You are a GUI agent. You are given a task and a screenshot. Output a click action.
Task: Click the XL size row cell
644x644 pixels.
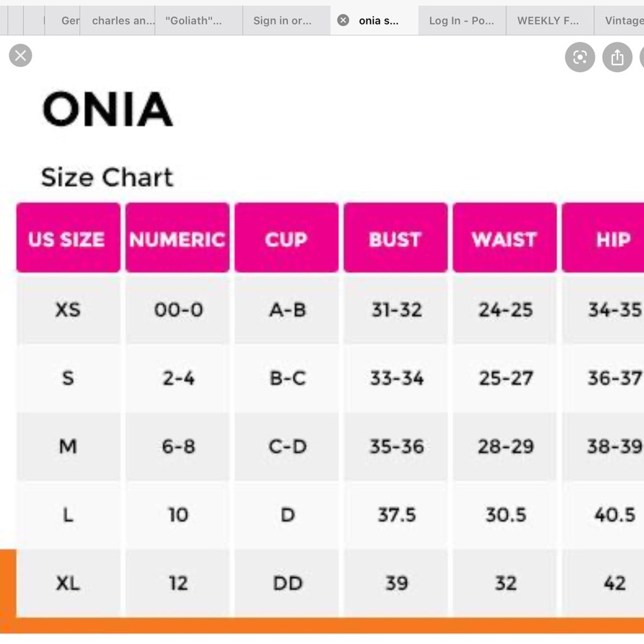tap(68, 583)
